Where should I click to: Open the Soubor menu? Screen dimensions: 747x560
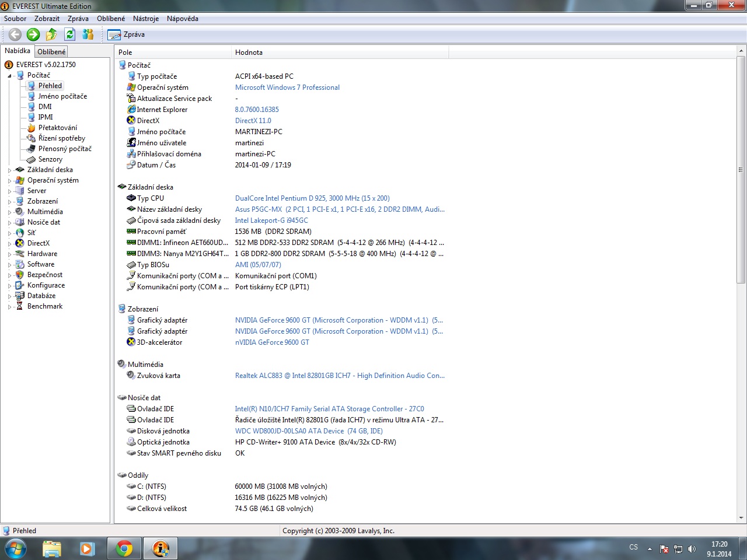(15, 19)
